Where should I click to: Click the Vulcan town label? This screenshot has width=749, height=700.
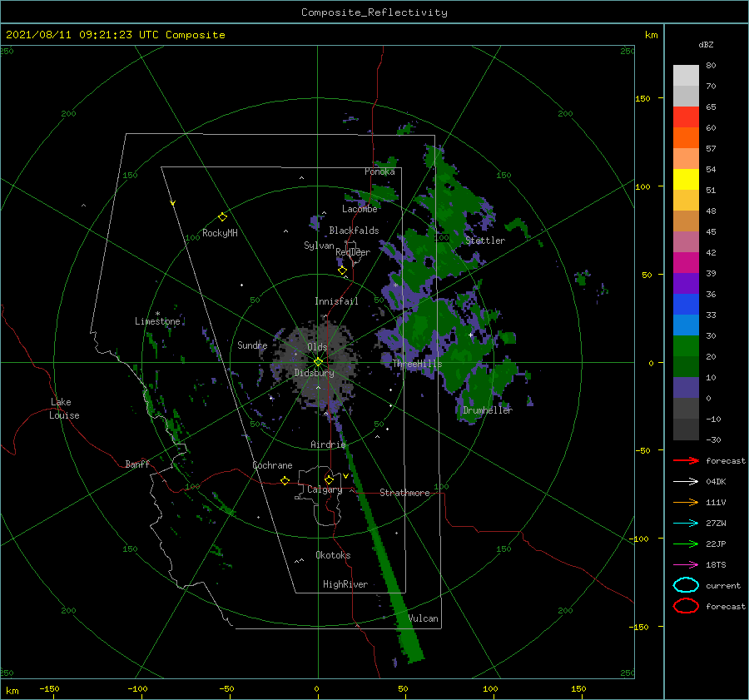424,618
